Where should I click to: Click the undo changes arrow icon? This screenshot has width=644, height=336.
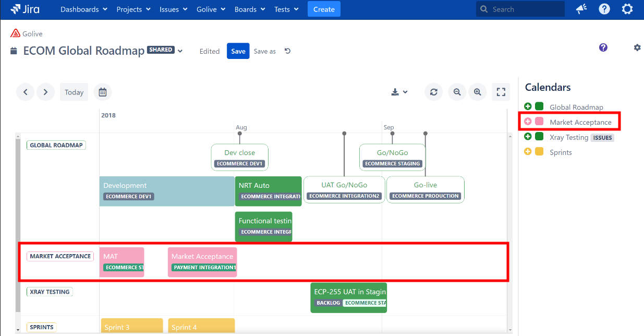point(287,51)
